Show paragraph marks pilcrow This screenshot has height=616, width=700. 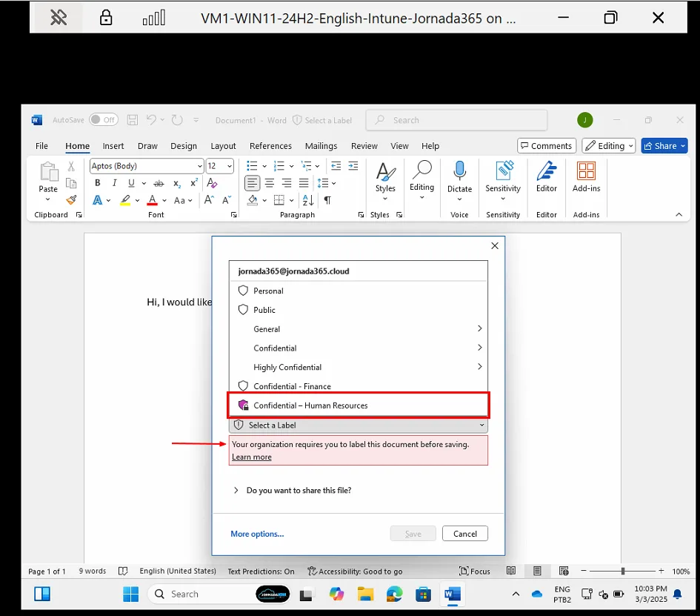point(327,200)
